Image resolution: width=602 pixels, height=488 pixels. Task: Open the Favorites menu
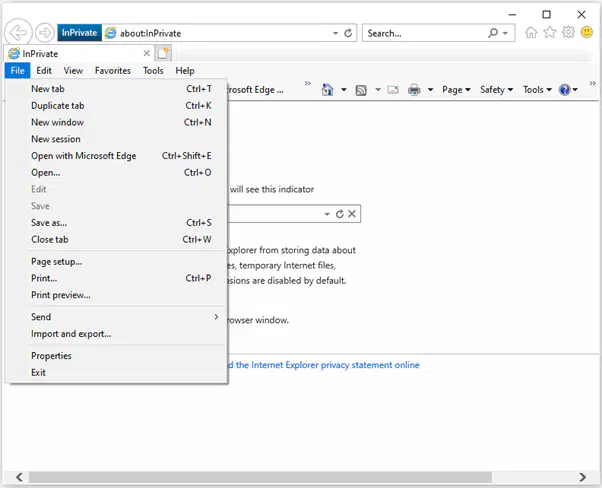click(112, 71)
